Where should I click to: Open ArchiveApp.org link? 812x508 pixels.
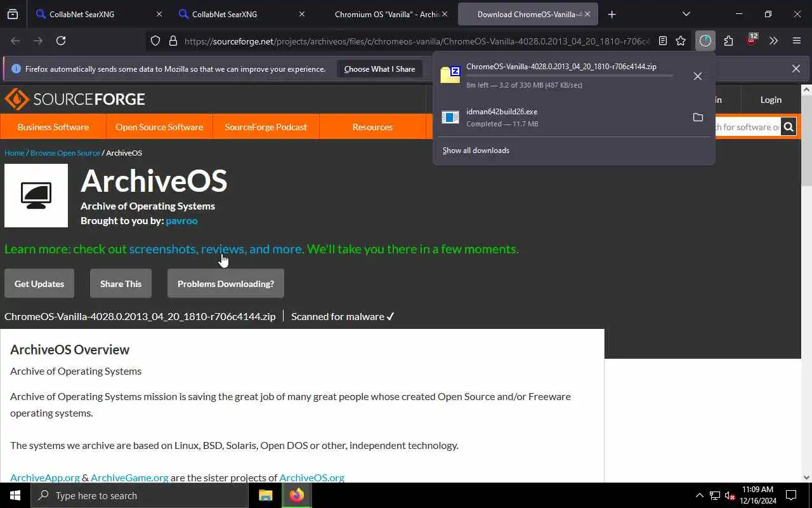point(45,478)
